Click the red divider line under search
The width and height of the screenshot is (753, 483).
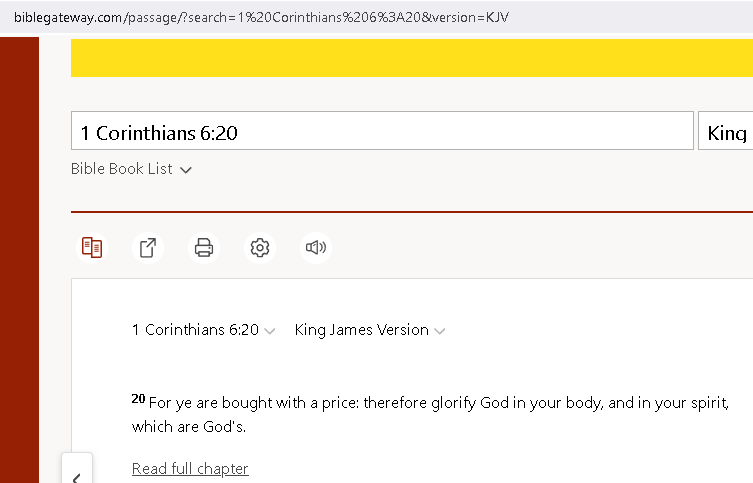point(411,212)
